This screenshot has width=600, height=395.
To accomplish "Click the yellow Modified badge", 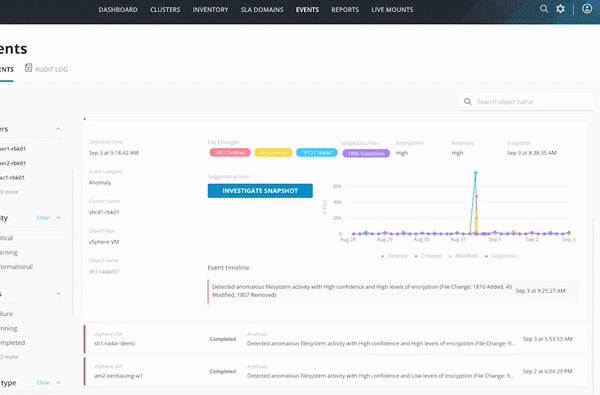I will tap(273, 153).
